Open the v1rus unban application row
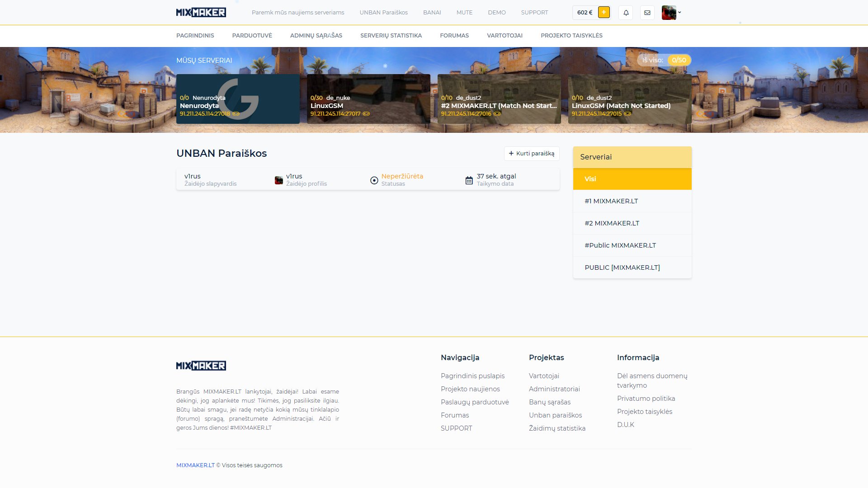Screen dimensions: 868x488 click(368, 179)
